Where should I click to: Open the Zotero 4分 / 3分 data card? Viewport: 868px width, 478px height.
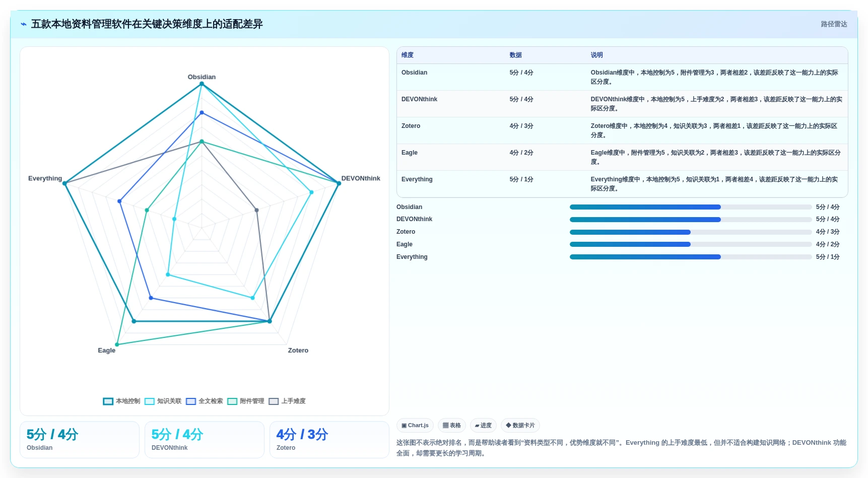pyautogui.click(x=329, y=440)
